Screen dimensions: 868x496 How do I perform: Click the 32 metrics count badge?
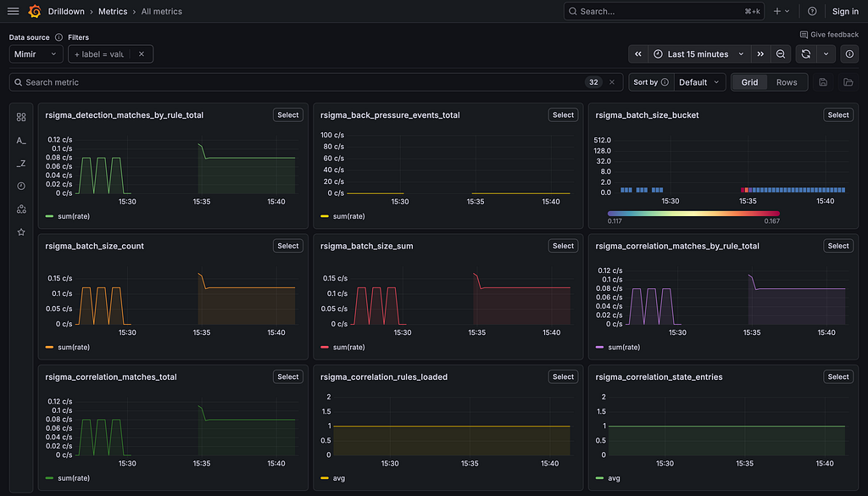(x=593, y=82)
